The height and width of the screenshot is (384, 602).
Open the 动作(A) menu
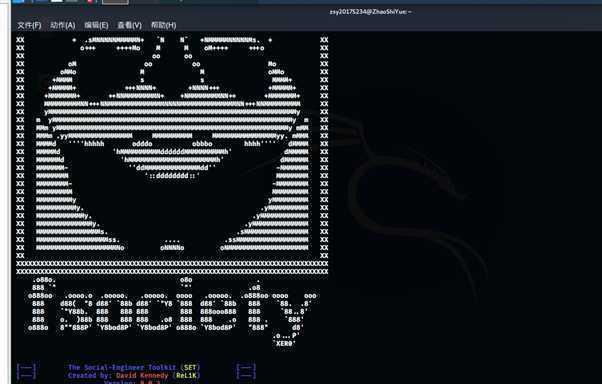[x=63, y=25]
